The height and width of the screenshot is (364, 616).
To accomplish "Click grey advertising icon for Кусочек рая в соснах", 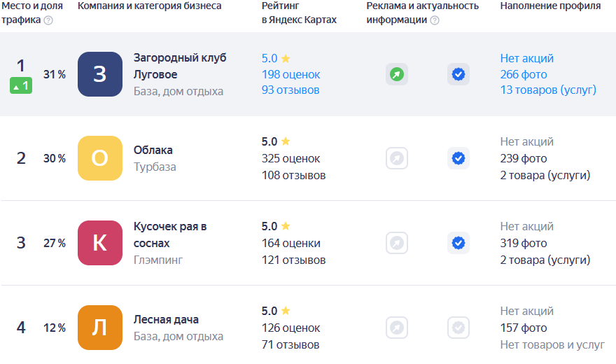I will pos(397,243).
